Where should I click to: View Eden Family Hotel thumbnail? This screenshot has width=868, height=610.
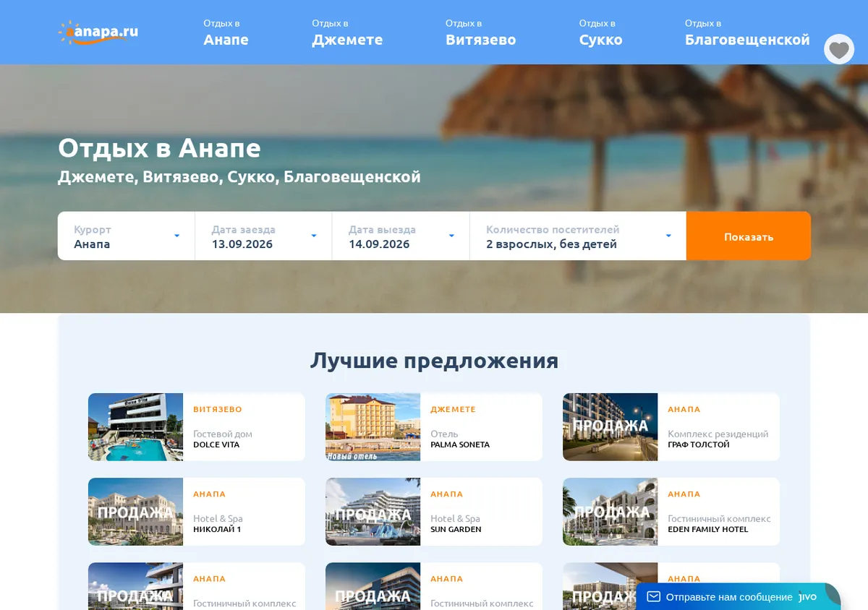[x=610, y=512]
